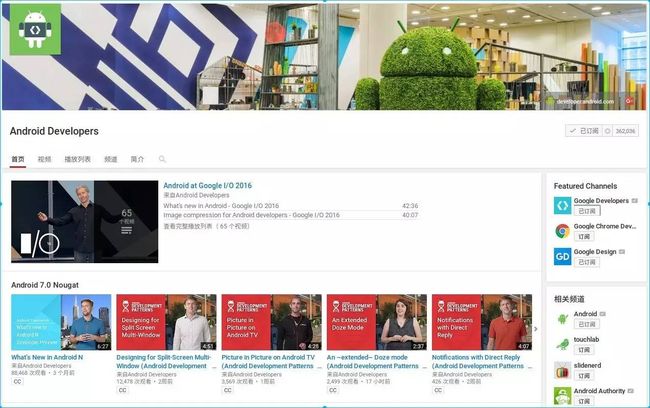Subscribe to touchlab channel
The image size is (650, 408).
click(x=584, y=350)
